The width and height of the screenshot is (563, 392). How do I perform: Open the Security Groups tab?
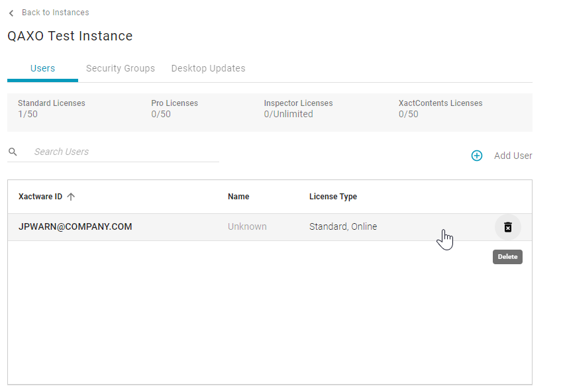pos(121,69)
